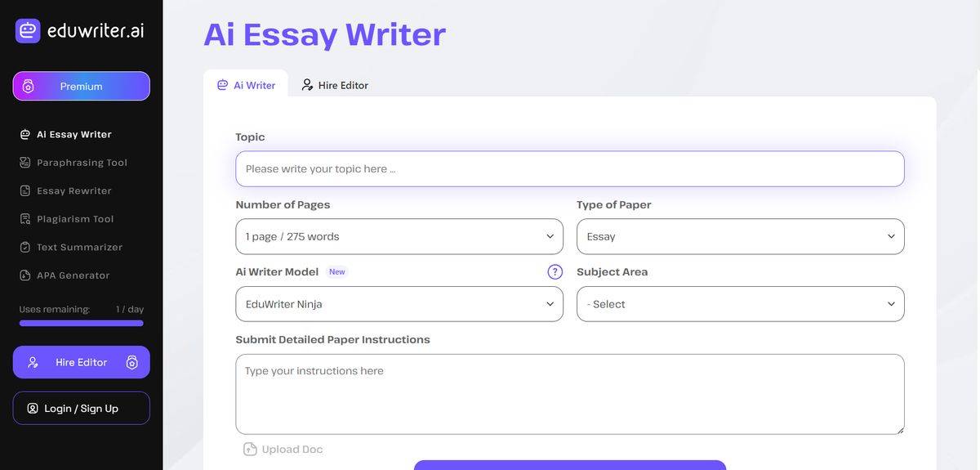980x470 pixels.
Task: Click the 'Uses remaining:' label
Action: pyautogui.click(x=55, y=309)
